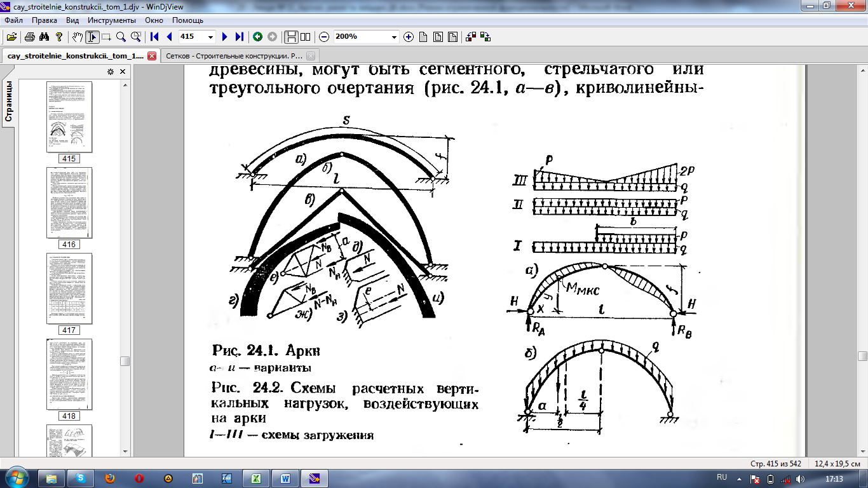
Task: Select the text selection cursor tool
Action: tap(92, 37)
